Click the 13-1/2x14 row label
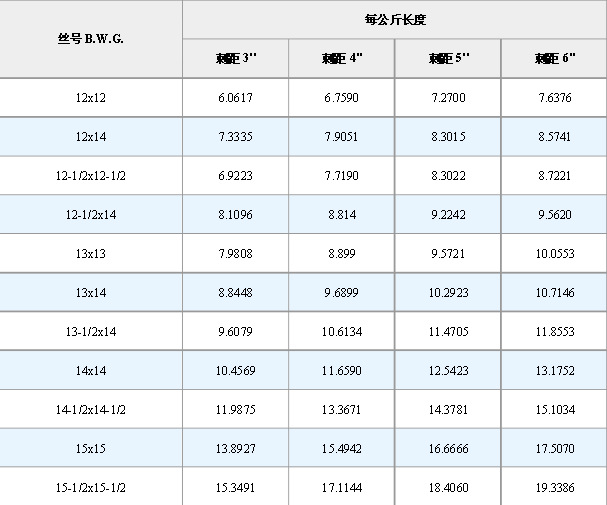 [x=90, y=331]
